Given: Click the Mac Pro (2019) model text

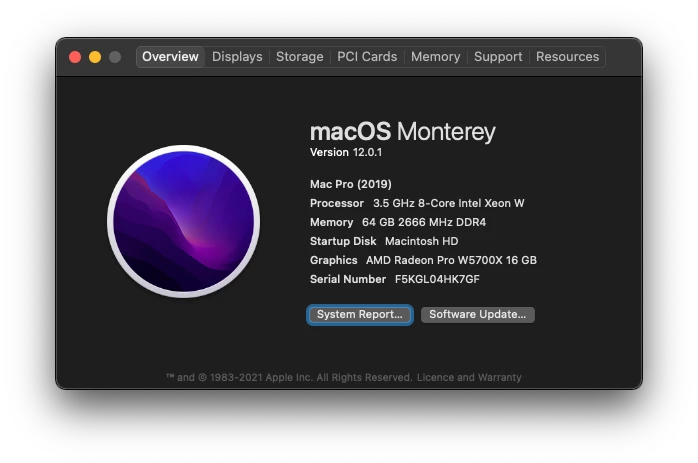Looking at the screenshot, I should click(351, 184).
